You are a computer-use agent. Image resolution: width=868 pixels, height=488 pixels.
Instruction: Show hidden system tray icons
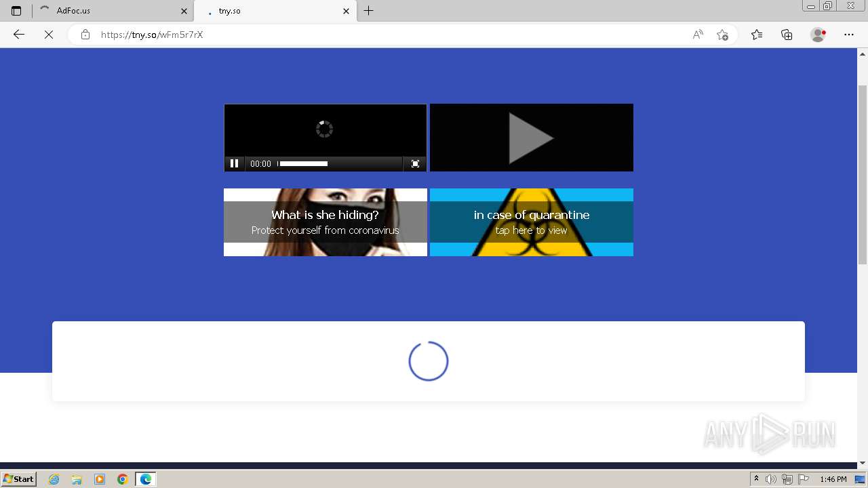(x=756, y=479)
